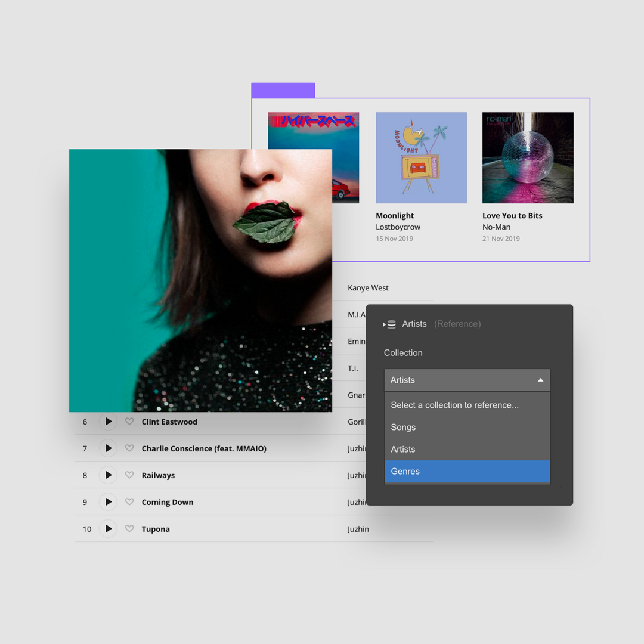Image resolution: width=644 pixels, height=644 pixels.
Task: Select "Songs" from the collection list
Action: pyautogui.click(x=403, y=427)
